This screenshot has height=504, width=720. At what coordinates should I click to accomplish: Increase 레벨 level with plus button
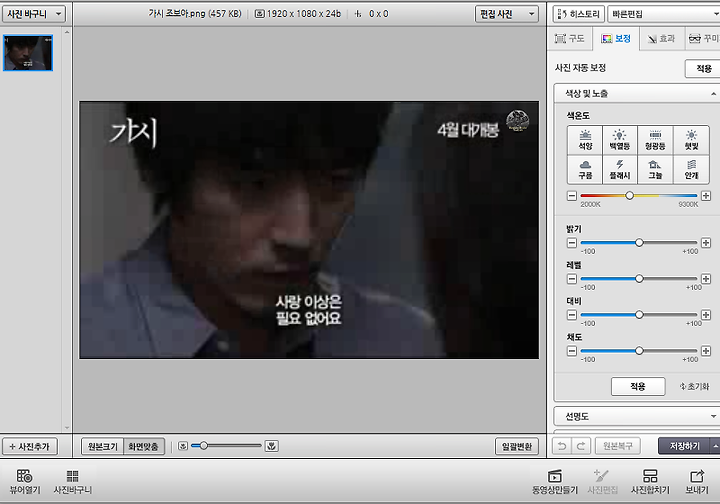[706, 279]
